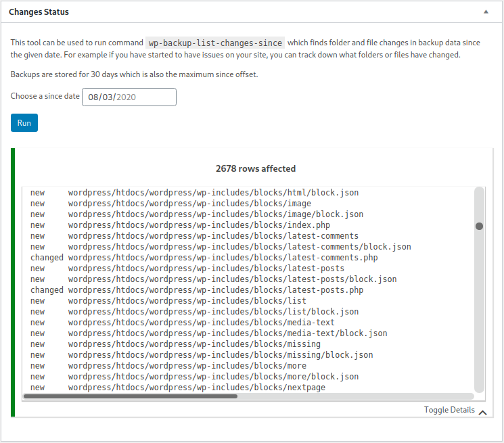Select the changed latest-posts.php row
504x443 pixels.
[197, 290]
